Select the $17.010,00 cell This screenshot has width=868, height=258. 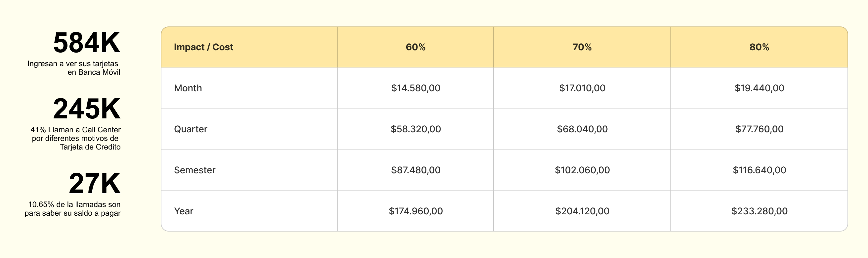click(582, 88)
